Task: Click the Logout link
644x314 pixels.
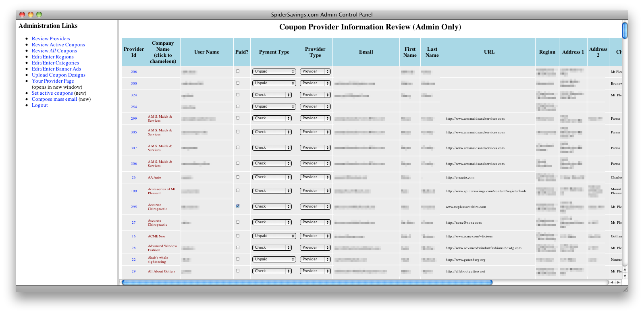Action: tap(40, 105)
